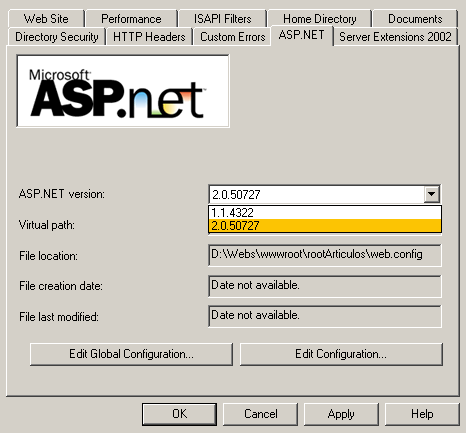Screen dimensions: 466x433
Task: Open the Custom Errors tab
Action: click(232, 37)
